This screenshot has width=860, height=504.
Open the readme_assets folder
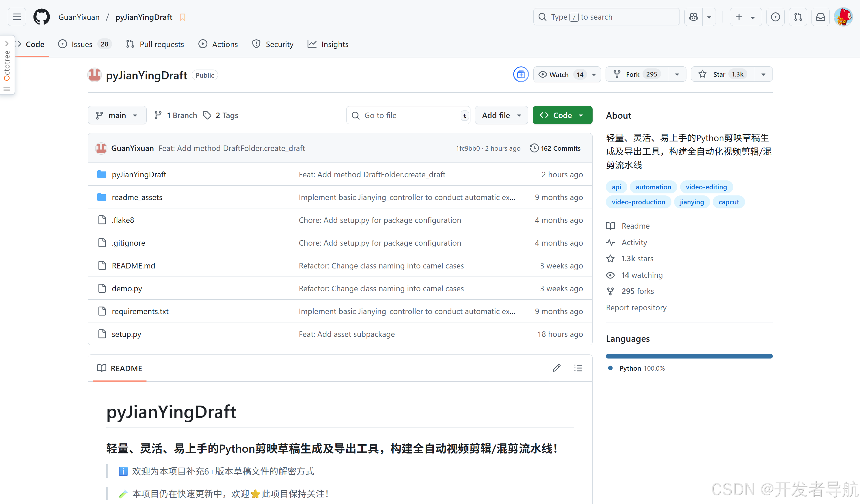pyautogui.click(x=137, y=197)
